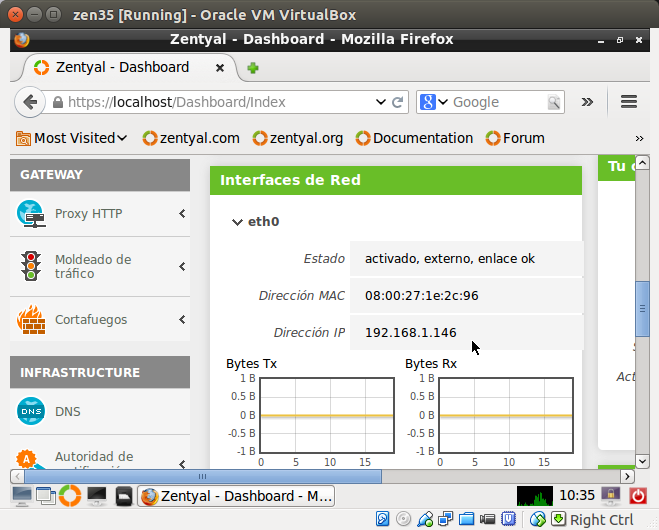The width and height of the screenshot is (659, 530).
Task: Click the lock screen icon in the panel
Action: 611,496
